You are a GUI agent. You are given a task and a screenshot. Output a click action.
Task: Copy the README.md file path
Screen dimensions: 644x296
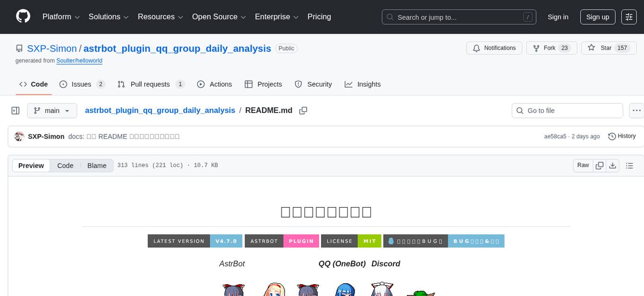tap(303, 110)
